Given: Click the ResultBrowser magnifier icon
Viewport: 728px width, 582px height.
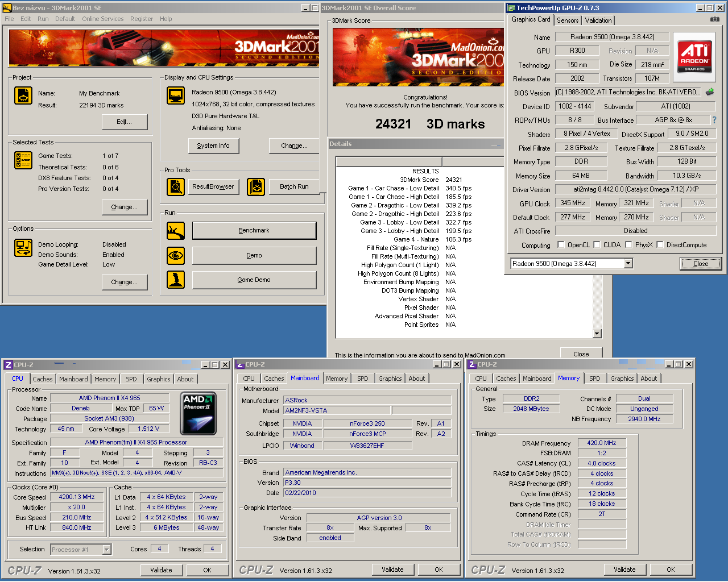Looking at the screenshot, I should click(176, 186).
